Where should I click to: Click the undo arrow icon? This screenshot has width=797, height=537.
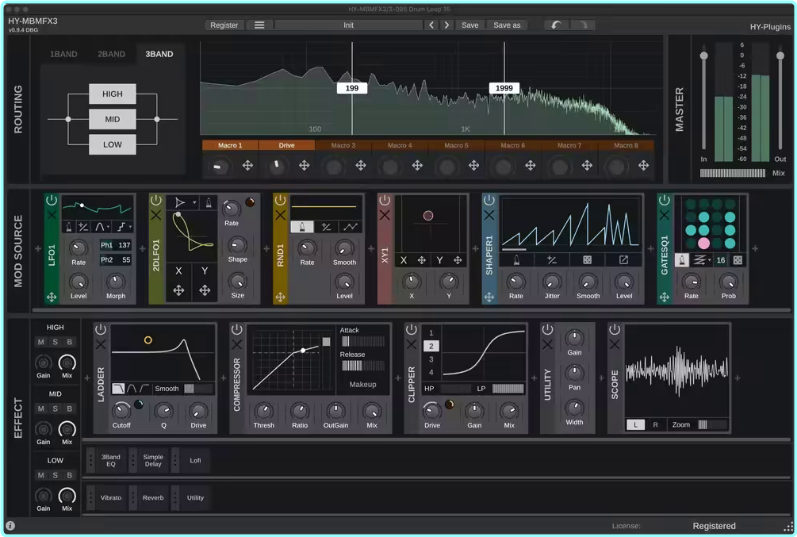[557, 25]
